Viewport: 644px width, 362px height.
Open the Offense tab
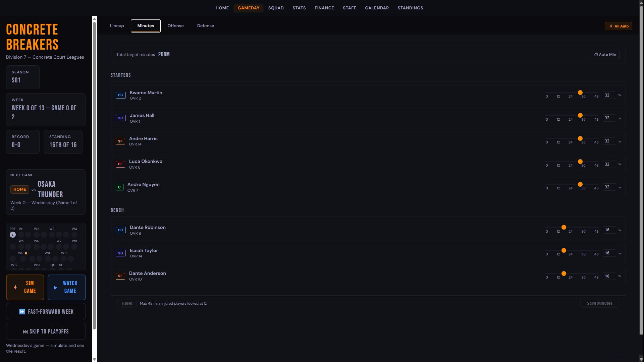pos(175,26)
